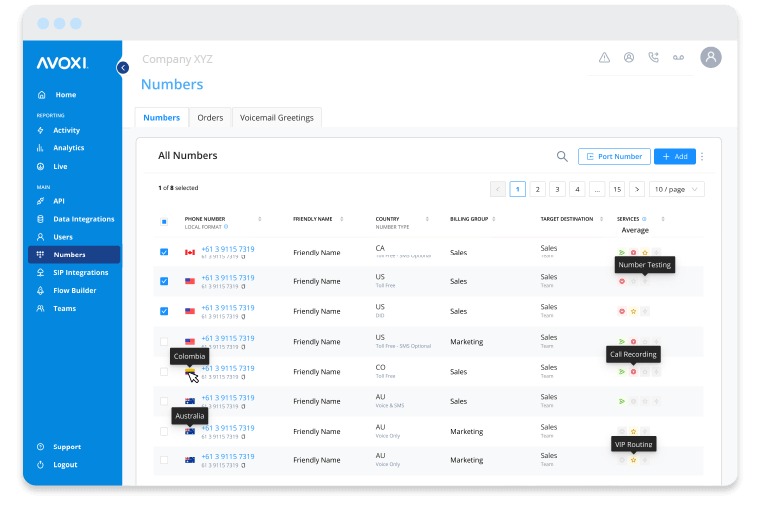Click the green play icon in CO row
761x510 pixels.
coord(622,372)
